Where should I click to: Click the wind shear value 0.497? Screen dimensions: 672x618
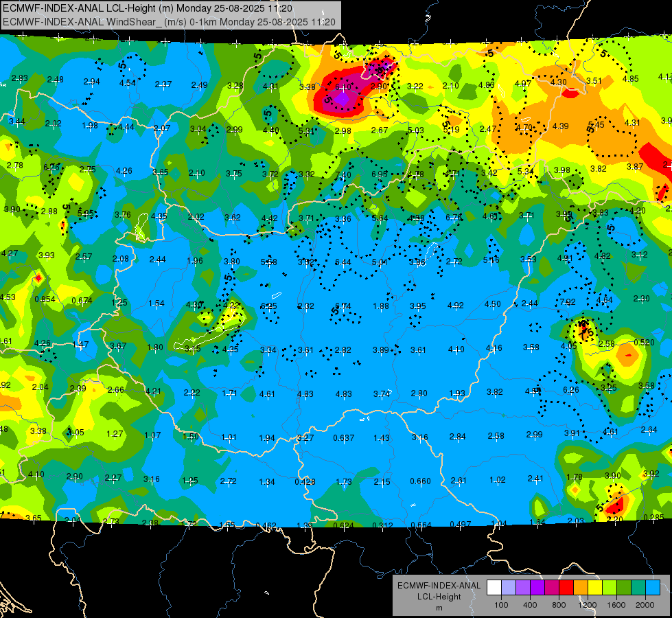coord(461,524)
